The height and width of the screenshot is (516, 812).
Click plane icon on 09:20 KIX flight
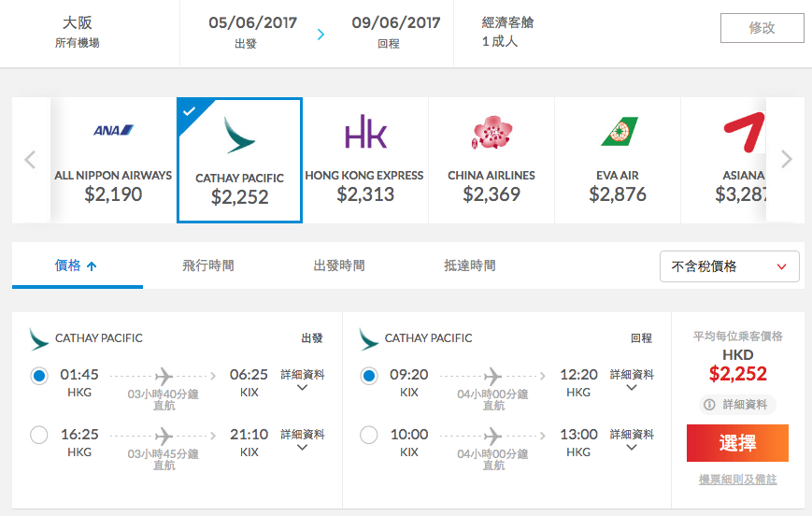click(x=493, y=376)
